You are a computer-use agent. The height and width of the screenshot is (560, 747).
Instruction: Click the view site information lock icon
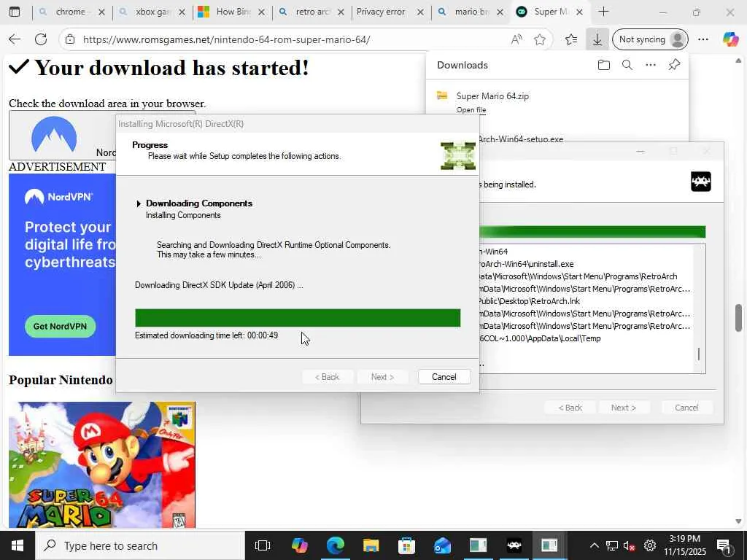pyautogui.click(x=70, y=39)
